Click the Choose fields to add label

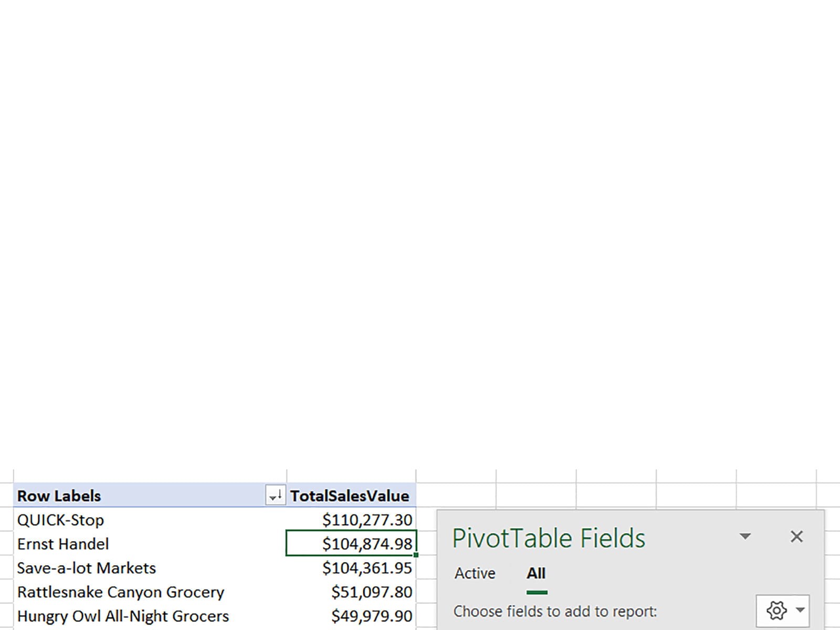click(555, 611)
